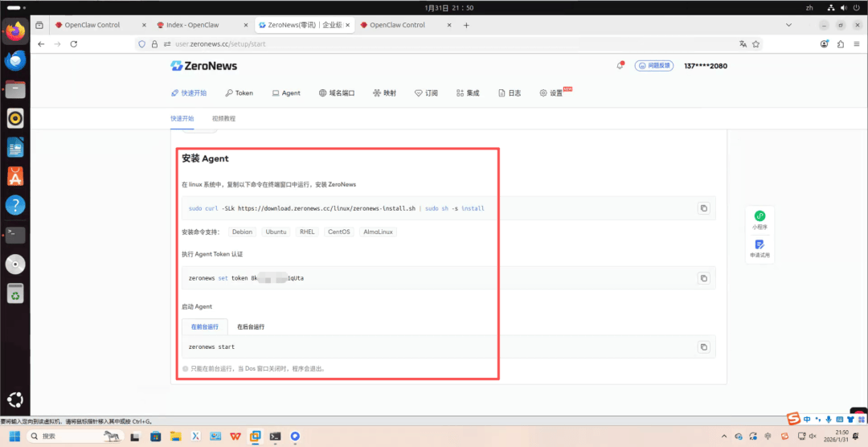The image size is (868, 447).
Task: Open the Firefox extensions icon
Action: pyautogui.click(x=841, y=43)
